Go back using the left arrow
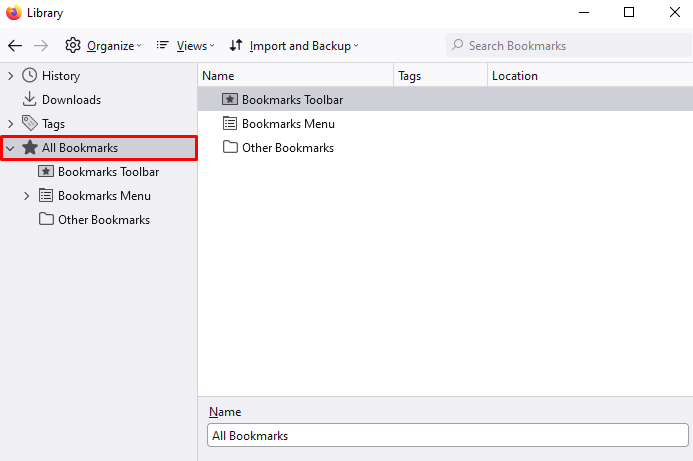Screen dimensions: 693x461 [x=15, y=46]
